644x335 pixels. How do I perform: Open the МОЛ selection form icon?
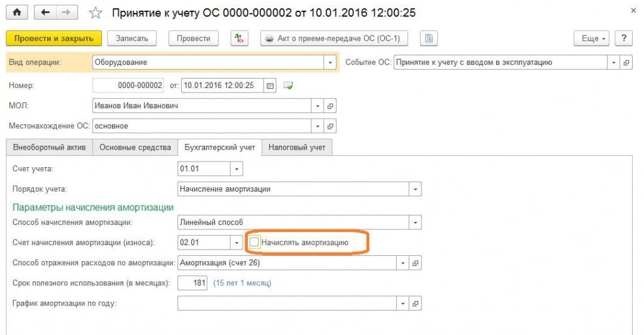click(x=331, y=106)
